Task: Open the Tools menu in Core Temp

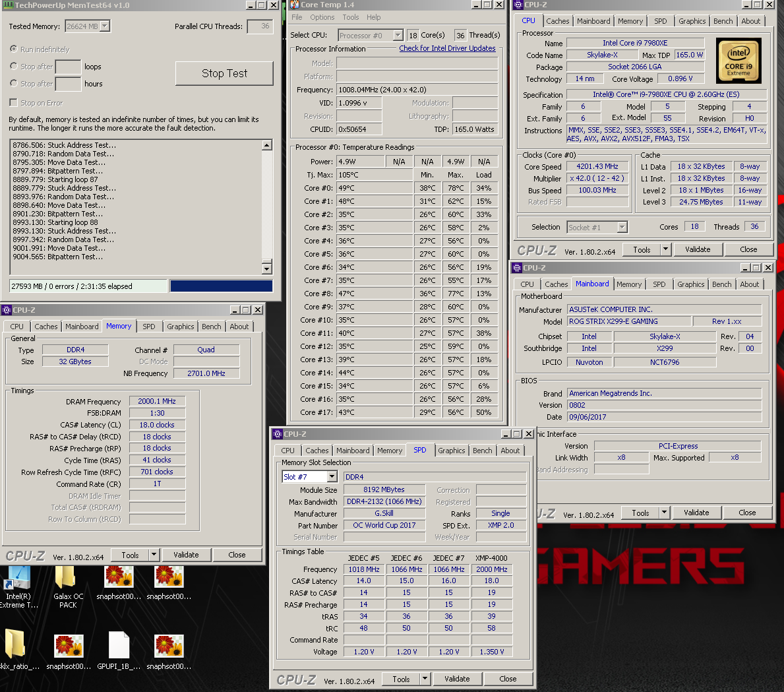Action: (351, 17)
